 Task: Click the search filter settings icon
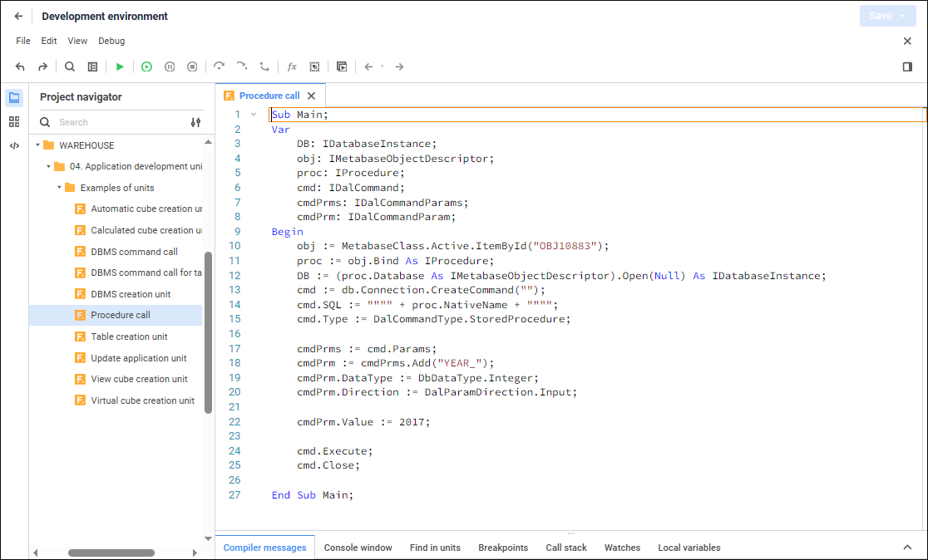(195, 122)
